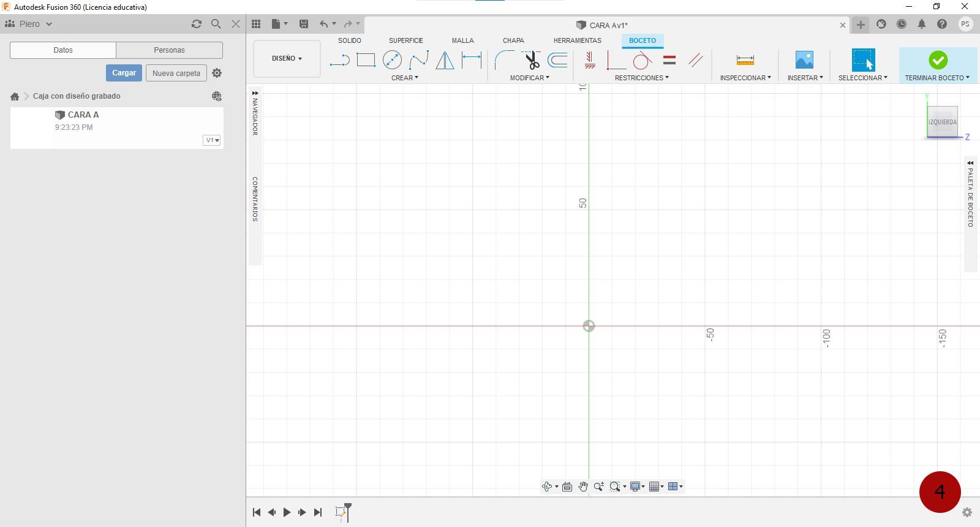Play the timeline history
Viewport: 980px width, 527px height.
(287, 512)
